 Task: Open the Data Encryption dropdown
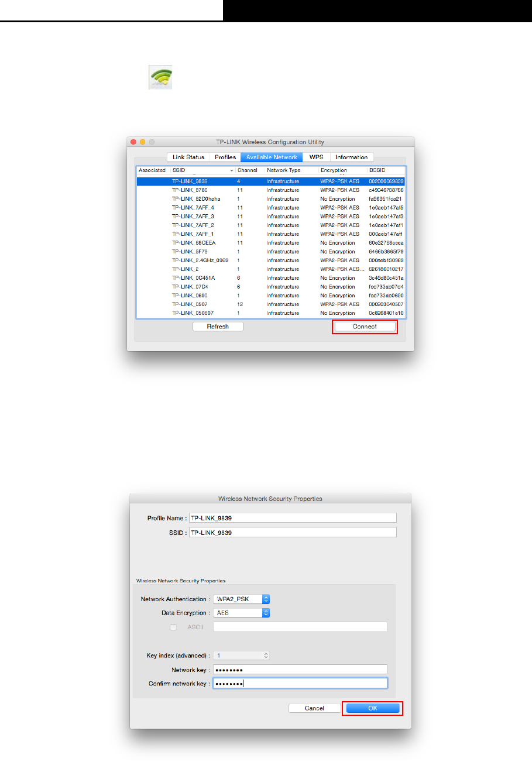click(241, 613)
